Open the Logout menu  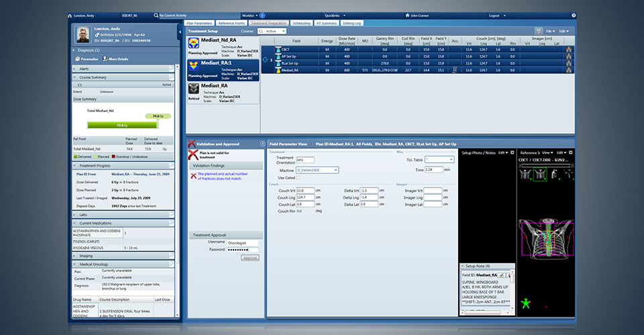pyautogui.click(x=497, y=15)
